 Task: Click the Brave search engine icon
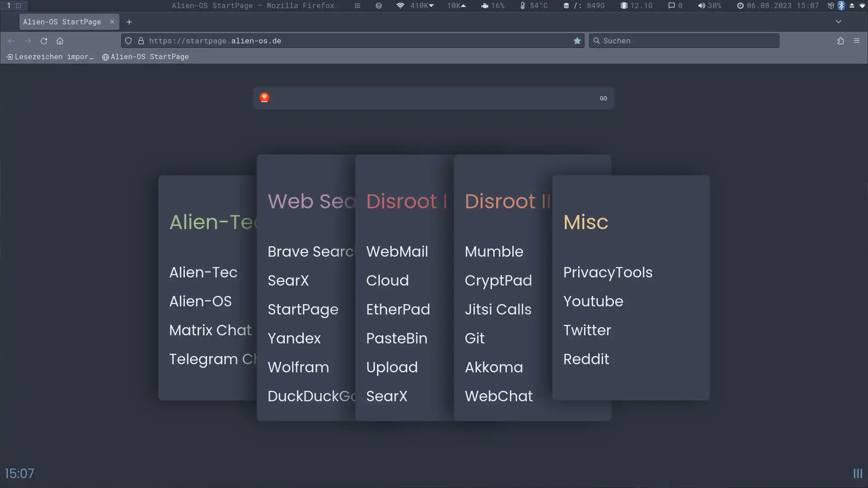(264, 98)
